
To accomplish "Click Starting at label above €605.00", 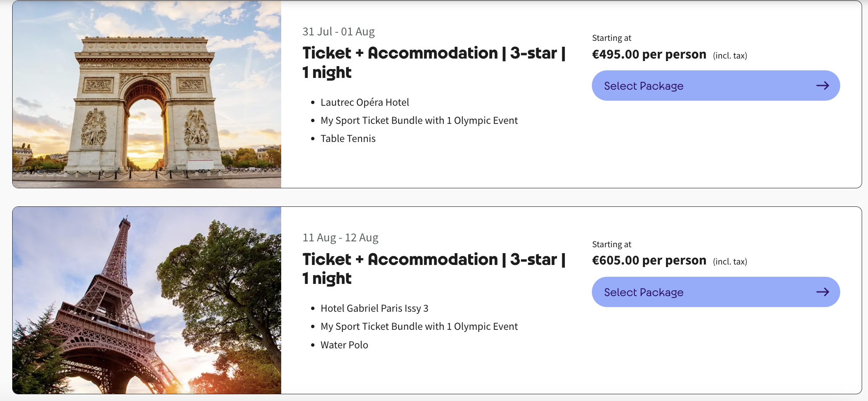I will coord(611,244).
